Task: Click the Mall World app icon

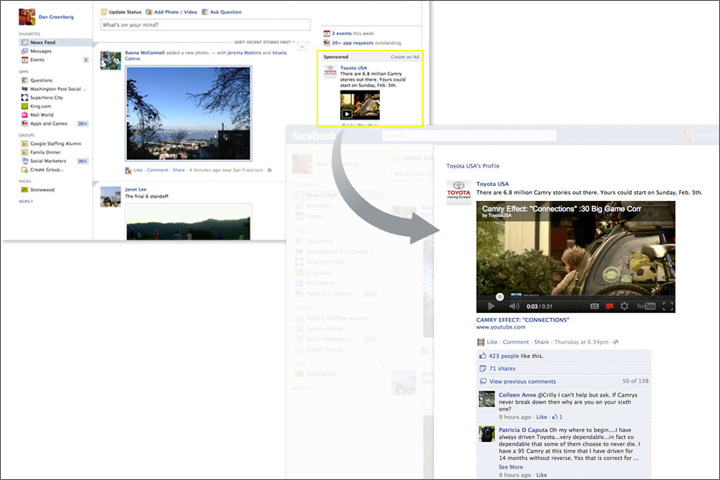Action: point(24,115)
